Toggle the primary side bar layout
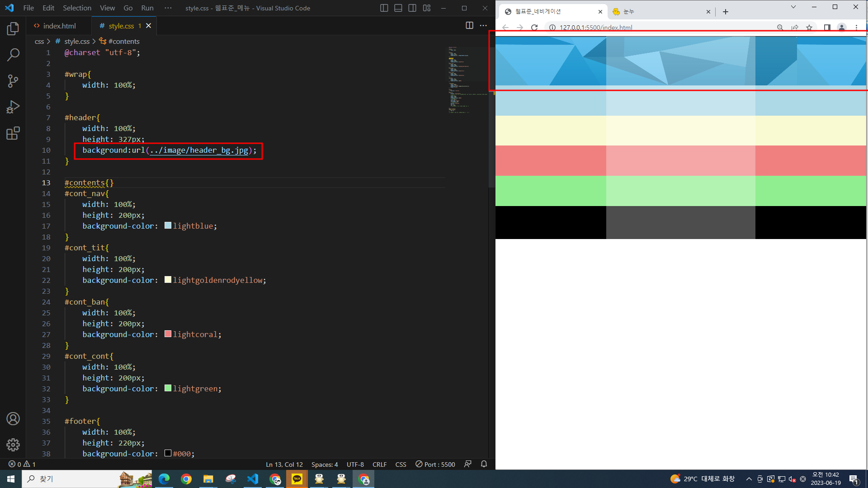 pos(384,8)
